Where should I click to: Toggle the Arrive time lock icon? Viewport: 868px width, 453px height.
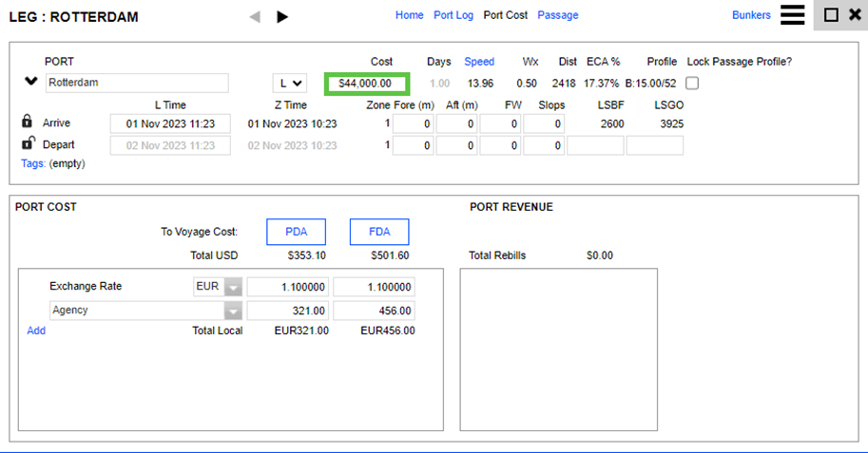pyautogui.click(x=28, y=123)
